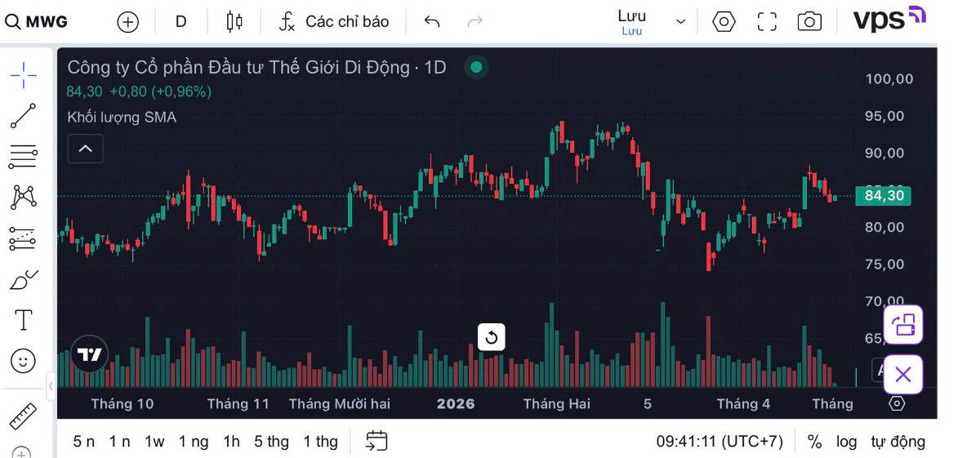Open the go-to-date calendar icon

pos(376,441)
